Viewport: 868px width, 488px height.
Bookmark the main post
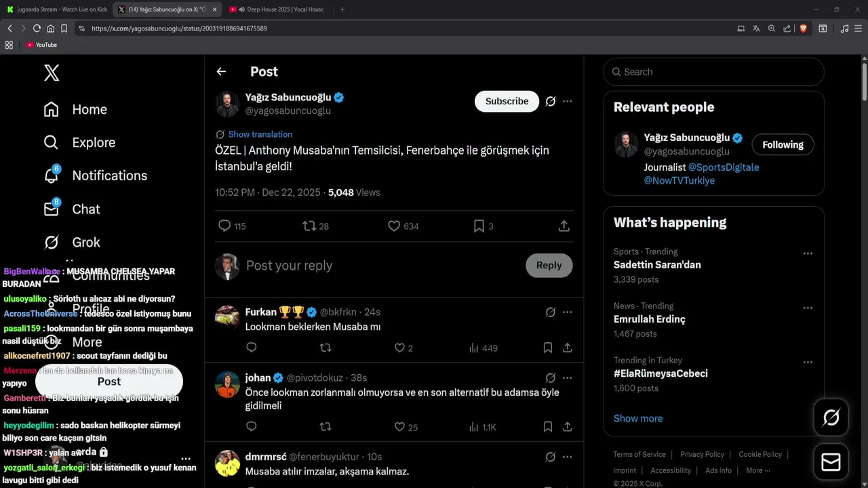(479, 226)
